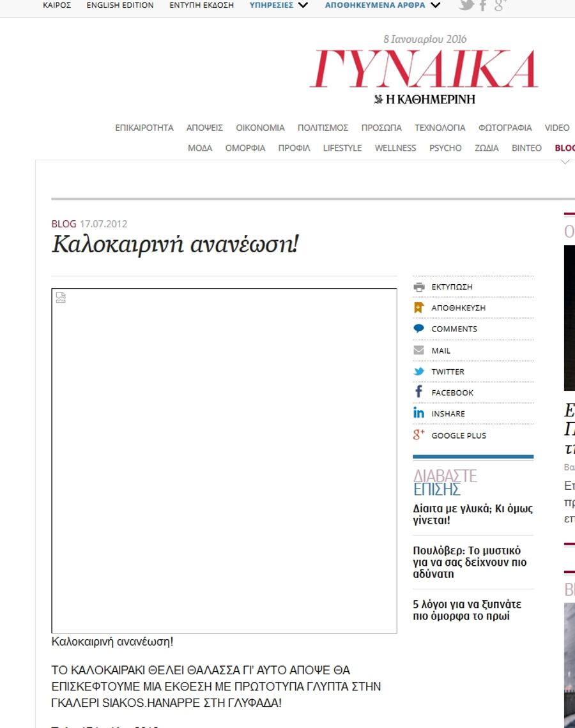Read the article Δίαιτα με γλυκά

pyautogui.click(x=472, y=514)
